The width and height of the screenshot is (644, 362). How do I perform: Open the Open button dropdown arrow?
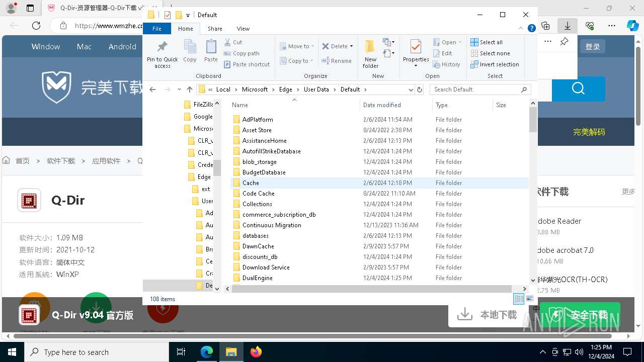click(460, 42)
